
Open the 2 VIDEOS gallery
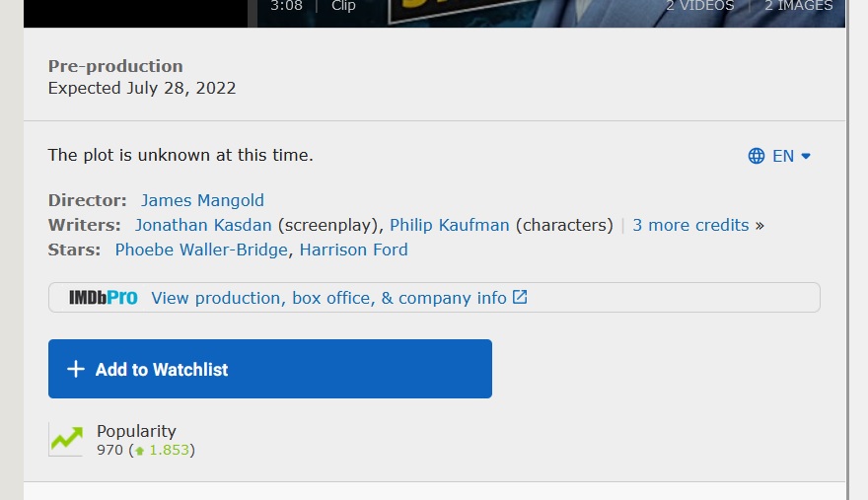[x=699, y=6]
